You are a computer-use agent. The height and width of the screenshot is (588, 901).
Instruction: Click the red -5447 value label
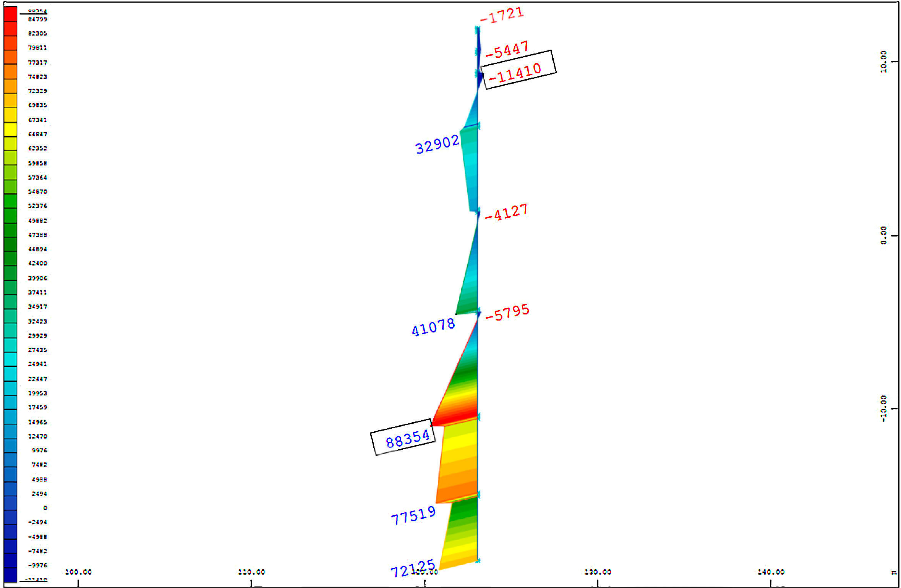click(507, 50)
